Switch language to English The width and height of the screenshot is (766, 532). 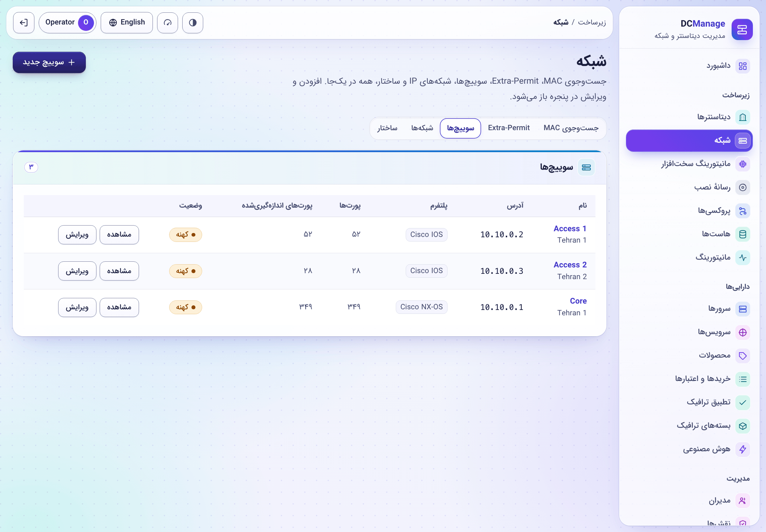127,23
